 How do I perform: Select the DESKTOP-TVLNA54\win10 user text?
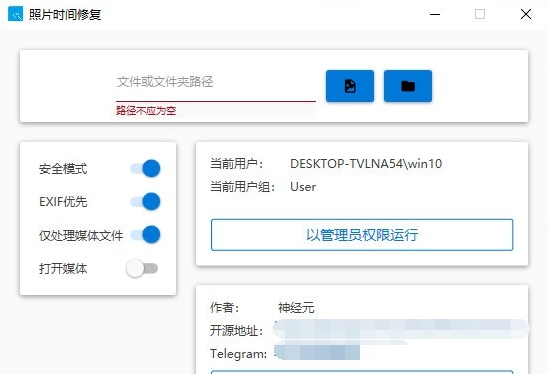point(366,164)
